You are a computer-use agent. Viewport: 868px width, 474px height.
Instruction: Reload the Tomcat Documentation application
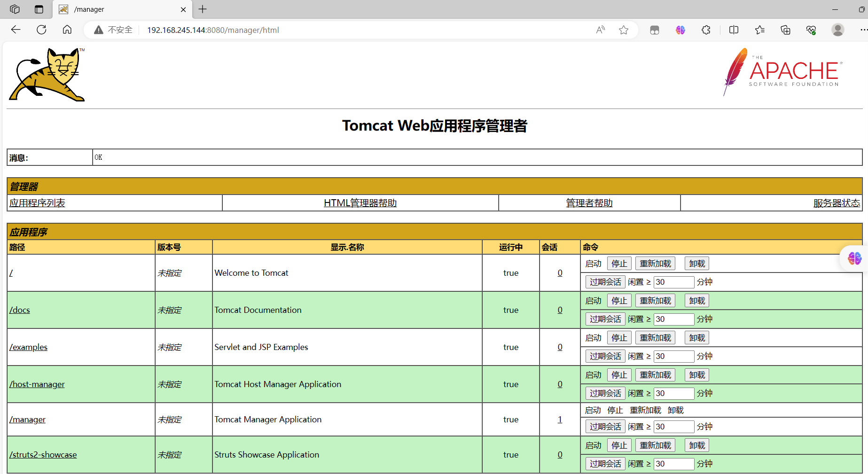655,301
